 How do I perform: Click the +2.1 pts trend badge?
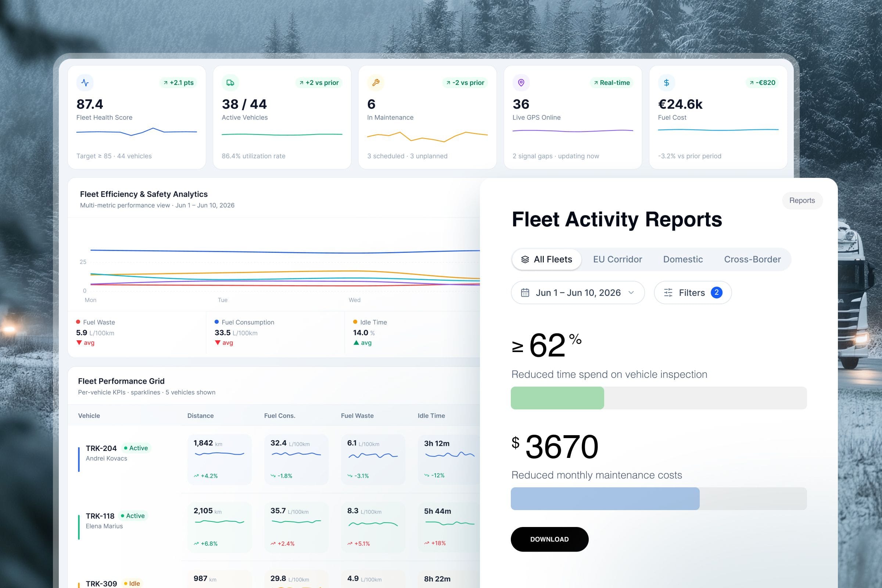pyautogui.click(x=179, y=82)
